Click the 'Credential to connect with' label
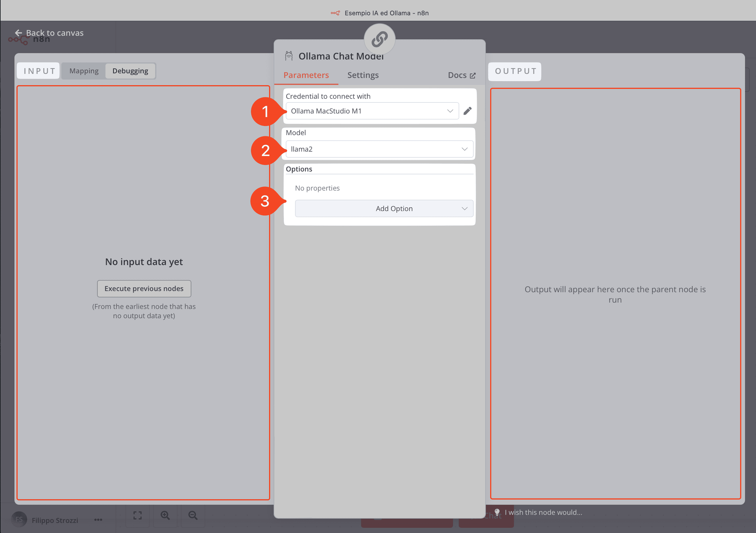 pyautogui.click(x=328, y=96)
